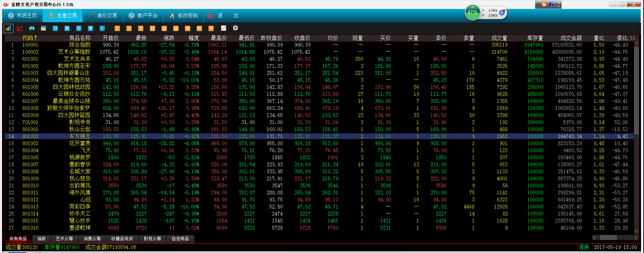This screenshot has height=253, width=644.
Task: Expand more columns with >> arrows
Action: pos(632,38)
